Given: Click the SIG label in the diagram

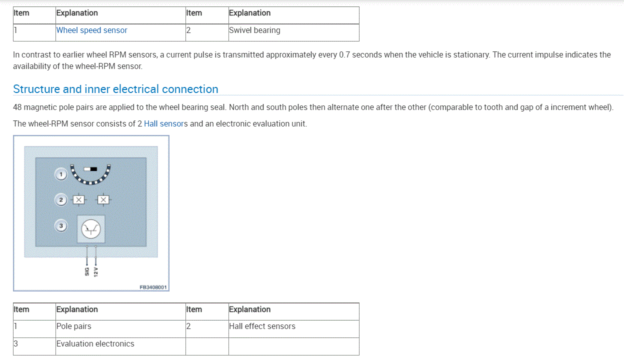Looking at the screenshot, I should tap(87, 271).
